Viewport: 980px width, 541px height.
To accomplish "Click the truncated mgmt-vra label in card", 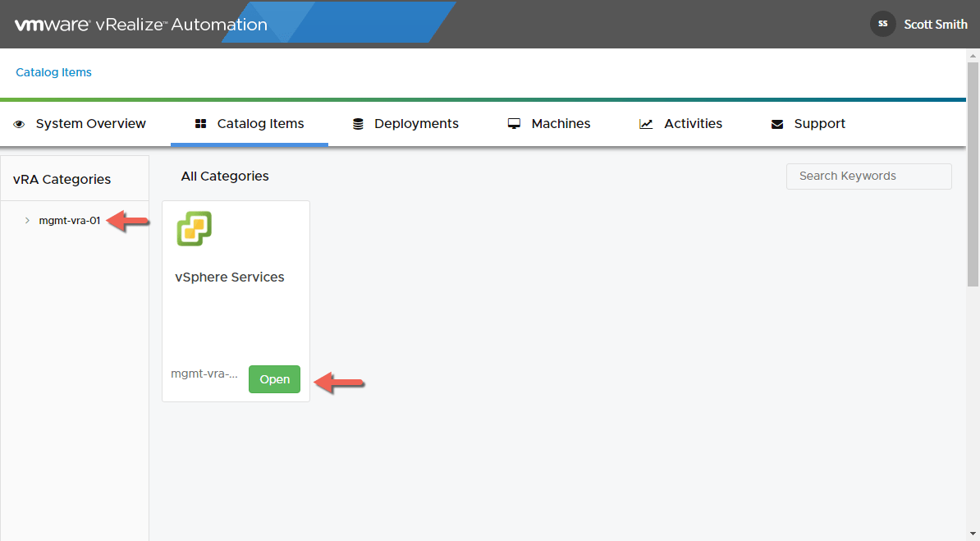I will (x=204, y=374).
